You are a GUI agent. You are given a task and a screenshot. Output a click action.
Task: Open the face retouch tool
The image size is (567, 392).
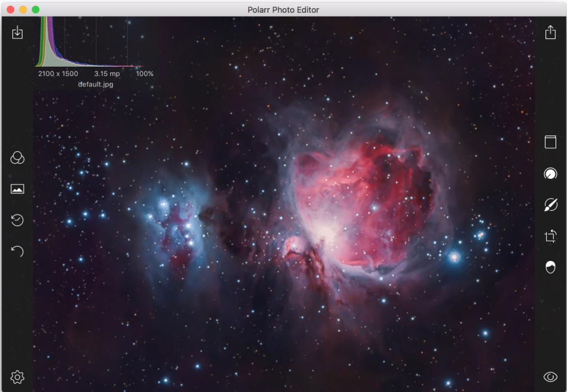point(551,267)
